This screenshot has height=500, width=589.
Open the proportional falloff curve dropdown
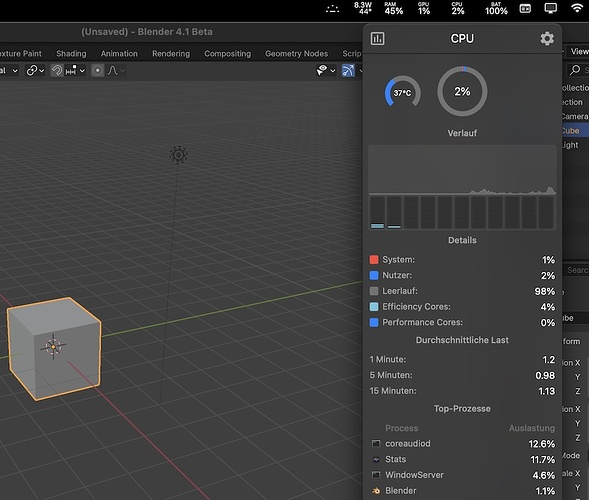tap(116, 70)
